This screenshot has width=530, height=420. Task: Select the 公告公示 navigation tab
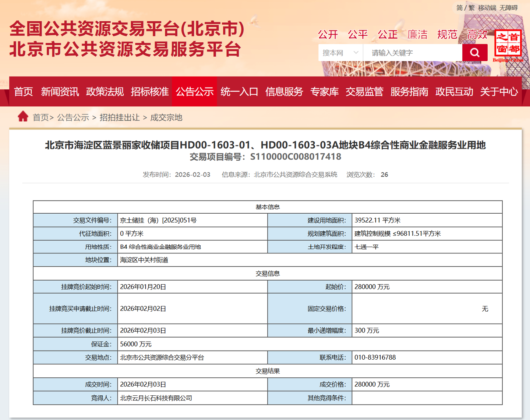point(195,92)
